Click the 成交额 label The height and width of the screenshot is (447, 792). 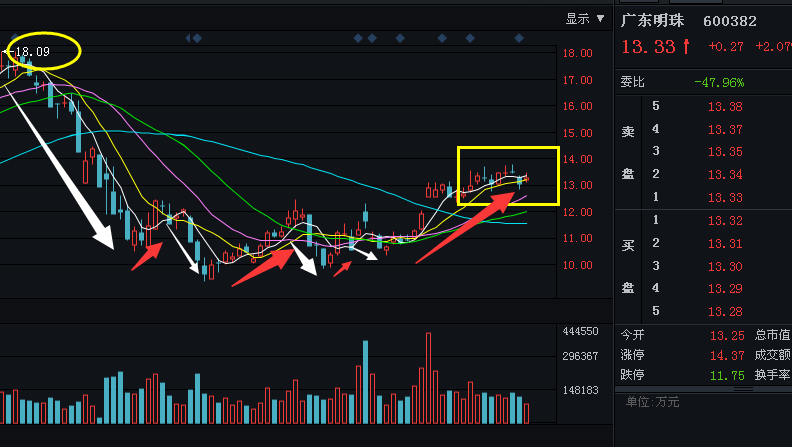pyautogui.click(x=772, y=355)
